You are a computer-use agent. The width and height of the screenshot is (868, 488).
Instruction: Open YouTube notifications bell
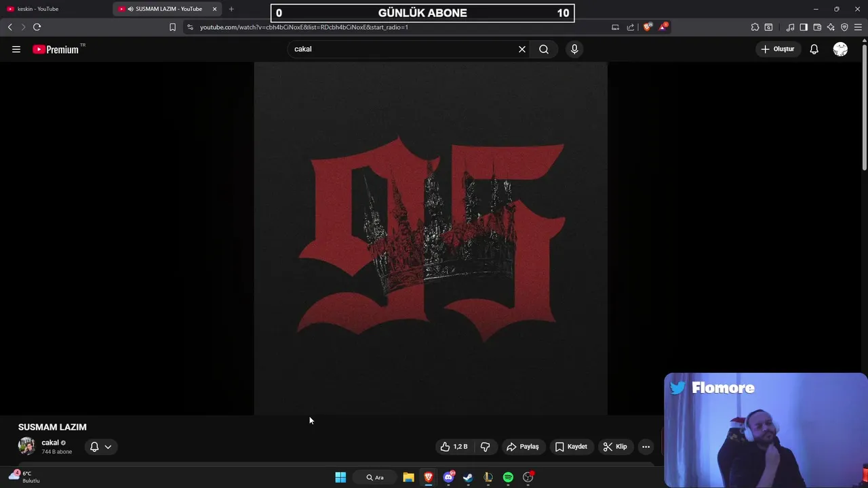814,49
